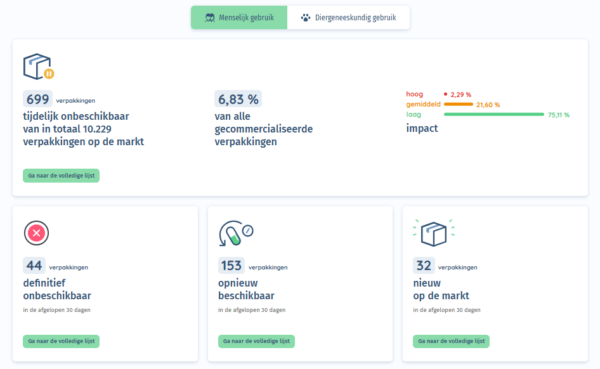Click the paw icon in Diergeneeskundig gebruik
600x369 pixels.
305,18
